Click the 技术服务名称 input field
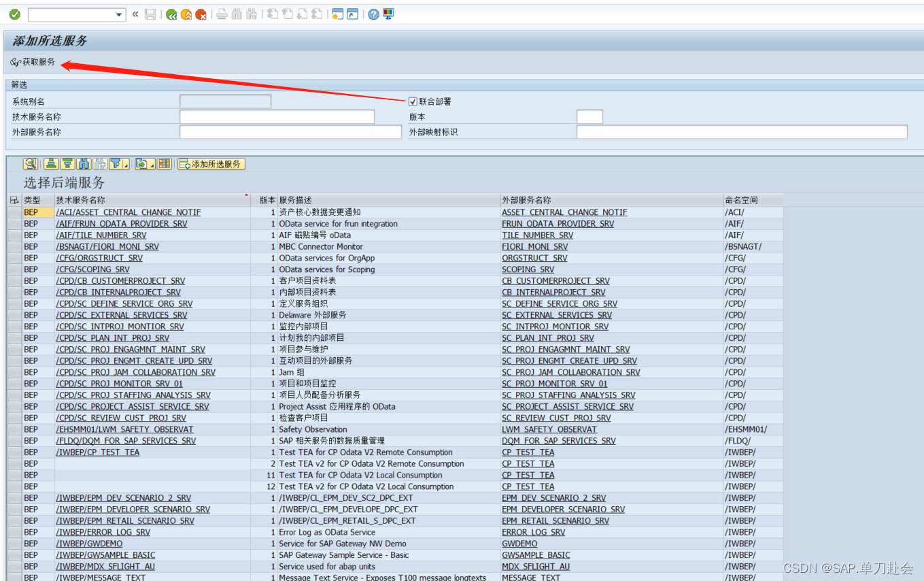 (x=277, y=117)
